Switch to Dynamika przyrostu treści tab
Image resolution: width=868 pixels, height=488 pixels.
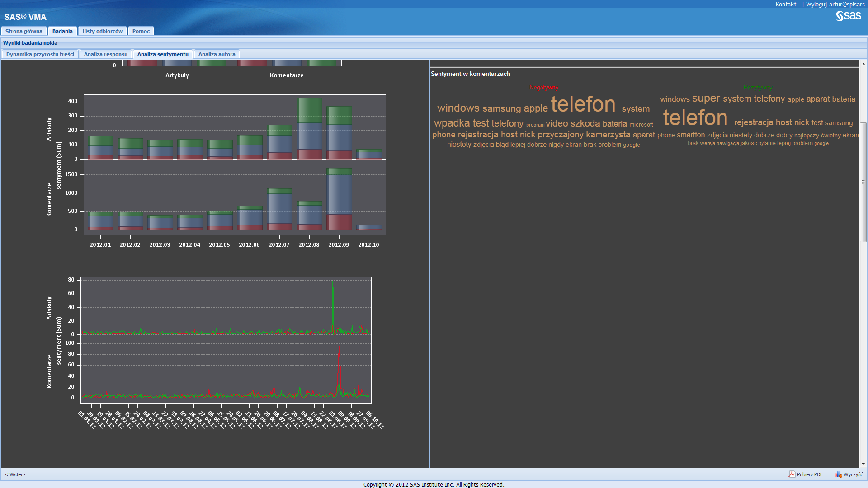[x=40, y=54]
